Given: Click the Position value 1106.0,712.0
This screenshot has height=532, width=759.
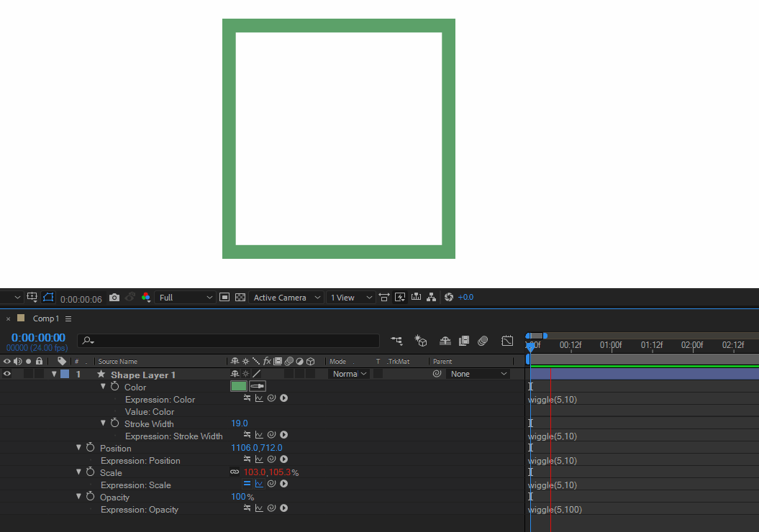Looking at the screenshot, I should [257, 448].
